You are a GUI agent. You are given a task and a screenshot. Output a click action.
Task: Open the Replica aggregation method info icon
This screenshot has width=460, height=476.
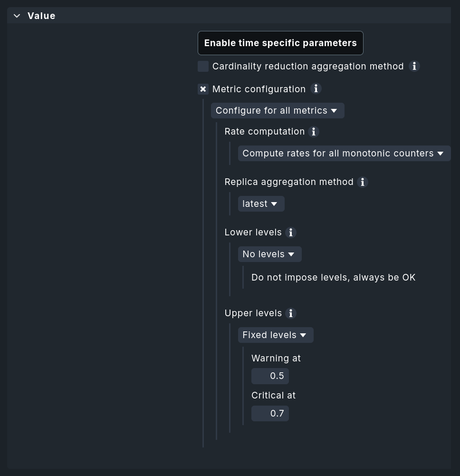(x=363, y=182)
